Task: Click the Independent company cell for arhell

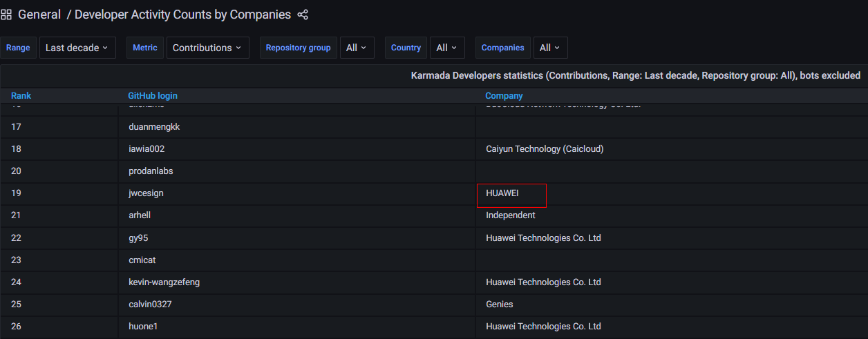Action: [x=510, y=215]
